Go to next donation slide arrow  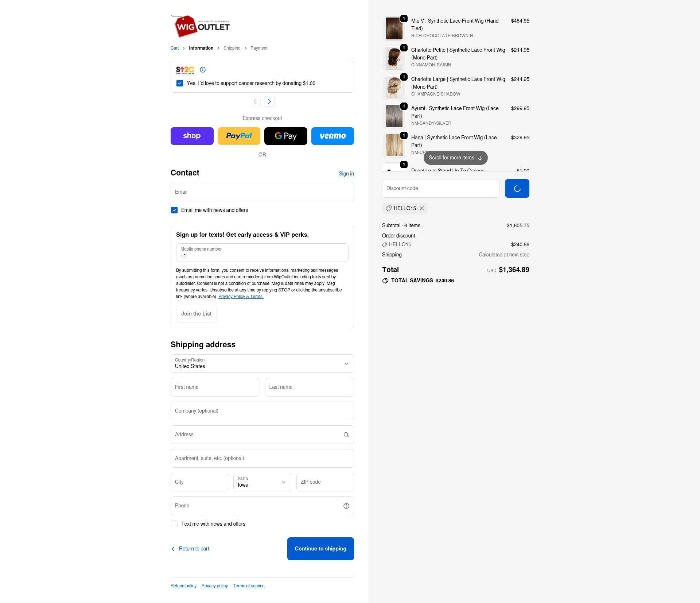click(269, 101)
